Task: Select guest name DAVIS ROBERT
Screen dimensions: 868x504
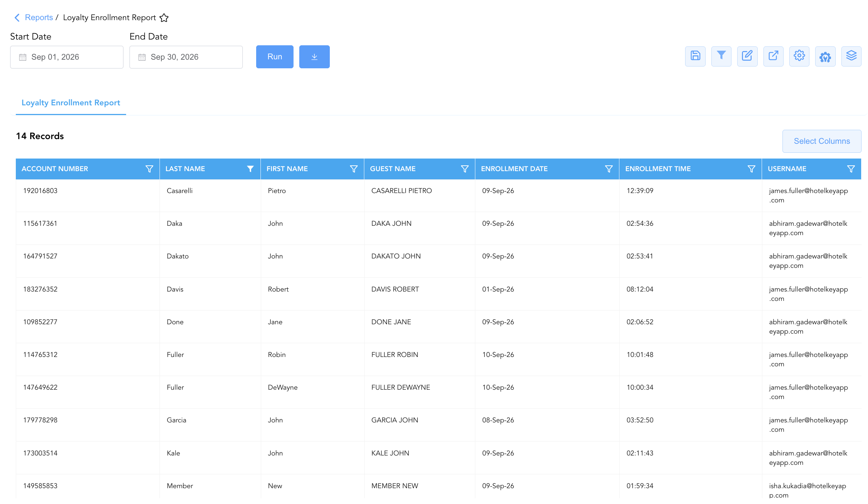Action: coord(395,289)
